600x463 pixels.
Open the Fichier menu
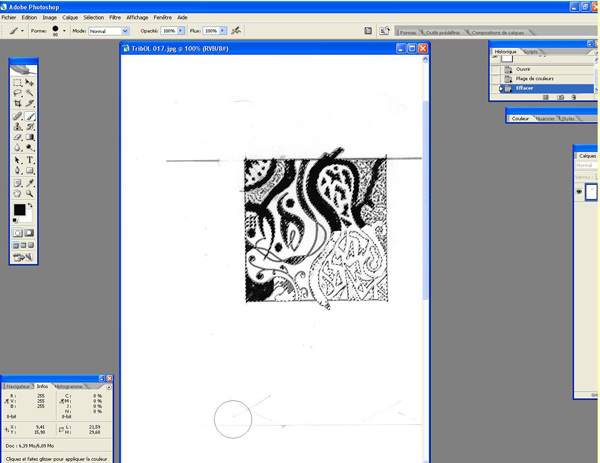tap(9, 18)
